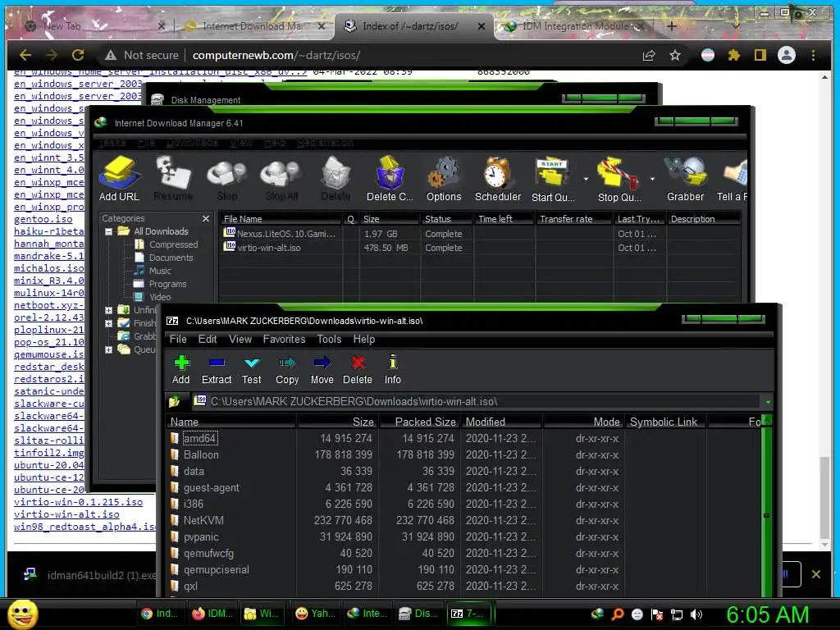This screenshot has width=840, height=630.
Task: Click Test in 7-Zip toolbar
Action: tap(251, 370)
